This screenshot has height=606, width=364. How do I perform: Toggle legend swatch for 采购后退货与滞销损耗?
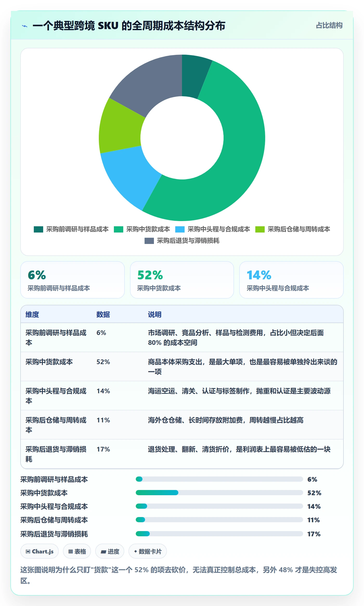[x=149, y=241]
